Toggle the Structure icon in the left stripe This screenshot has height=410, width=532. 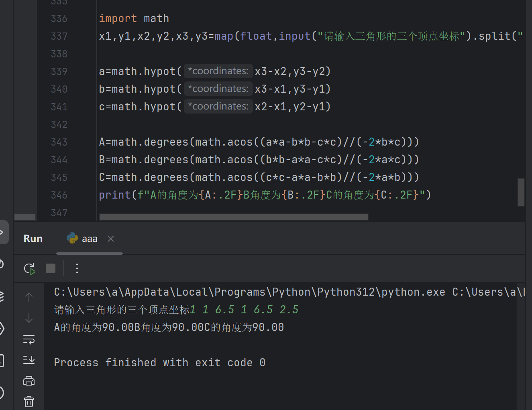pyautogui.click(x=2, y=328)
